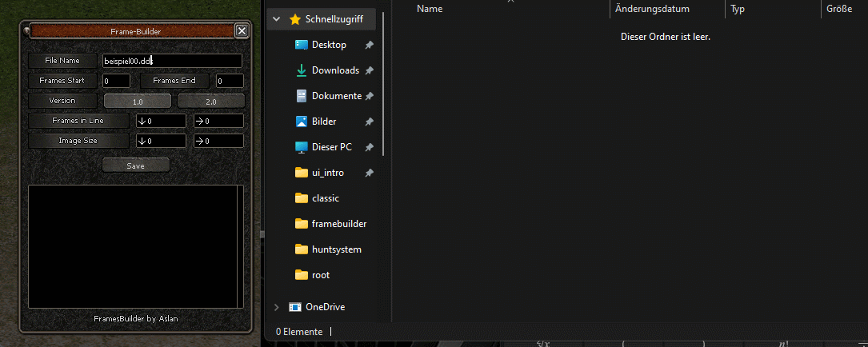Click the framebuilder folder icon
The height and width of the screenshot is (347, 868).
(302, 224)
